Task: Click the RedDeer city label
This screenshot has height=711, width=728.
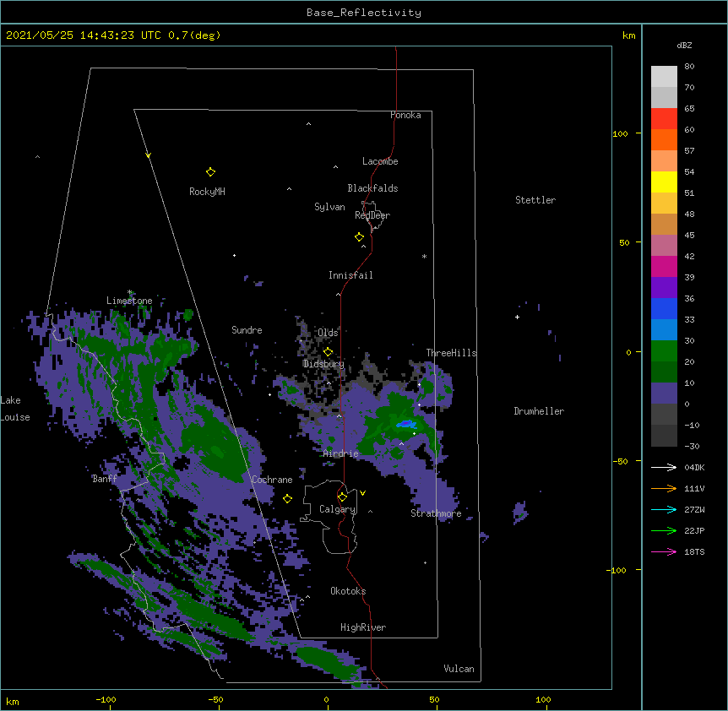Action: point(372,215)
